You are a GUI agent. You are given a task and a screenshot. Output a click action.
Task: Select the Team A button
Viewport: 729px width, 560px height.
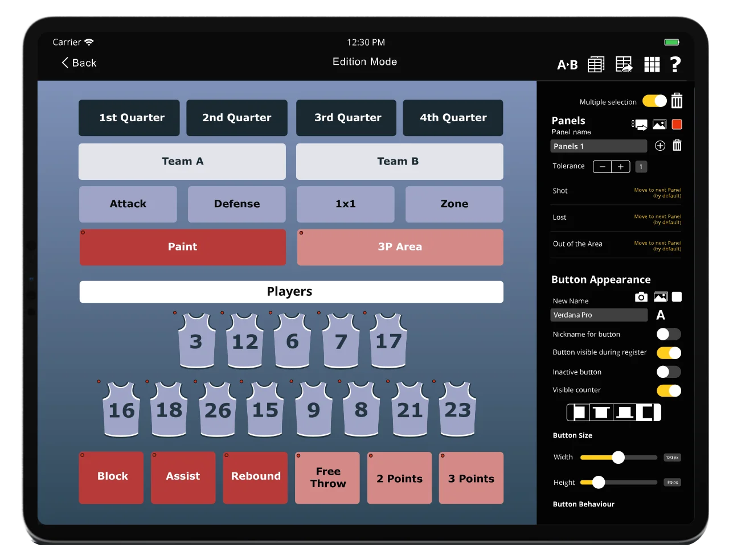tap(182, 162)
